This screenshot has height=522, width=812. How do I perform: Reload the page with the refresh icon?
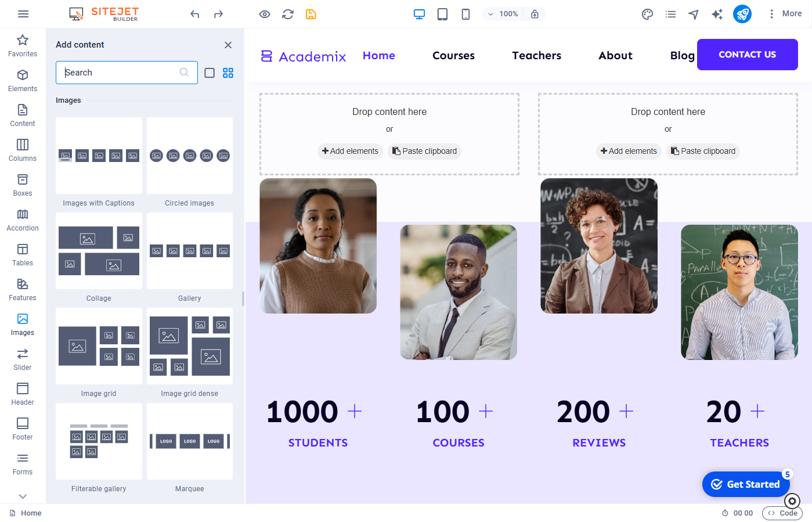pyautogui.click(x=288, y=14)
